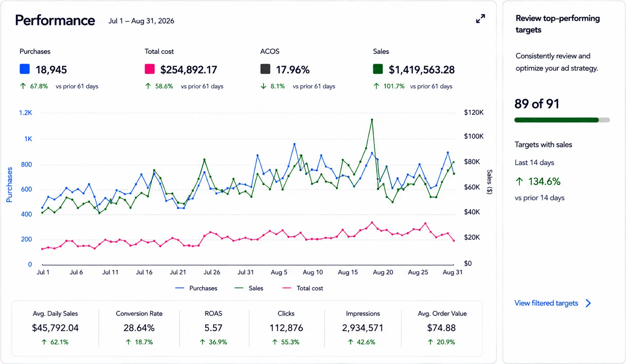Viewport: 626px width, 364px height.
Task: Click the blue Purchases color swatch
Action: 25,69
